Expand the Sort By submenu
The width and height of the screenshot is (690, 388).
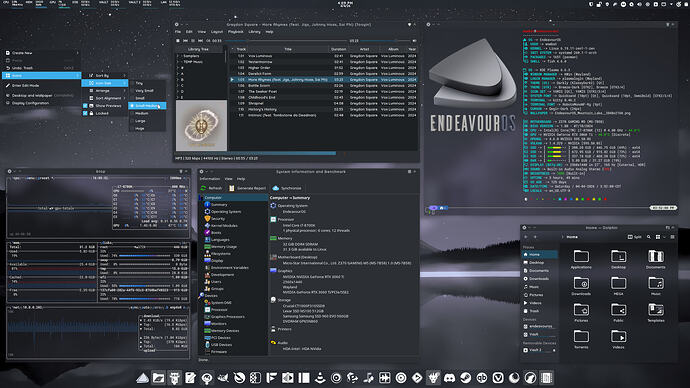(x=105, y=76)
